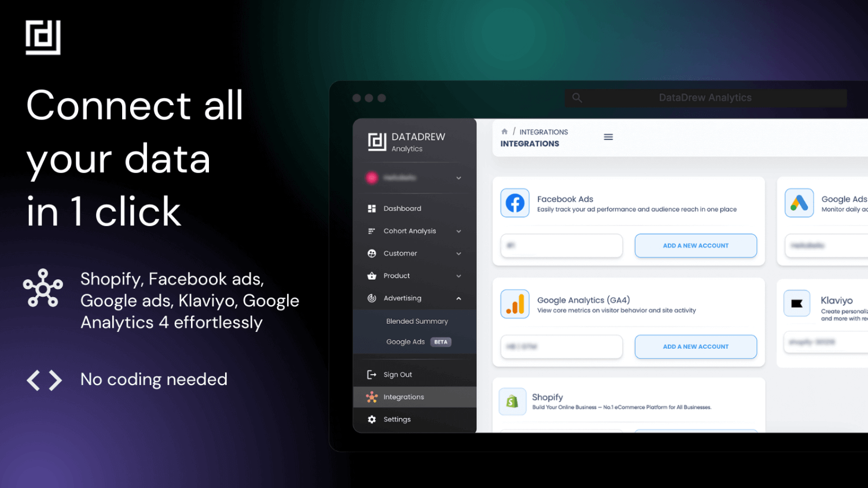The image size is (868, 488).
Task: Open the account switcher dropdown
Action: tap(458, 178)
